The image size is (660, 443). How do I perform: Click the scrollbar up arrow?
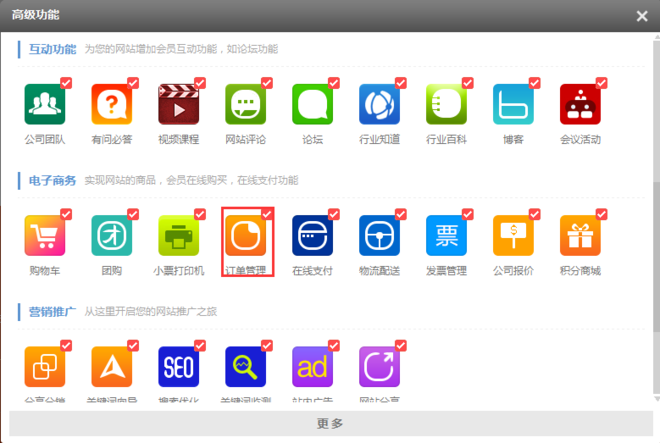(x=657, y=37)
